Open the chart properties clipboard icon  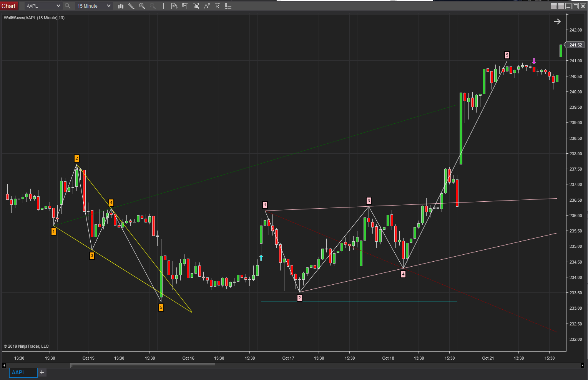(217, 6)
